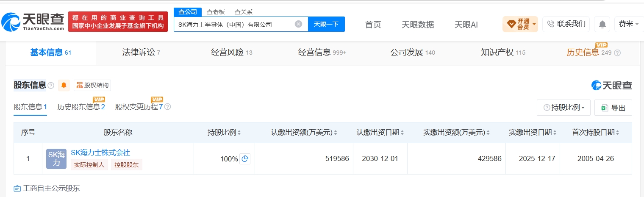Sort by 首次持股日期 column header

click(596, 133)
